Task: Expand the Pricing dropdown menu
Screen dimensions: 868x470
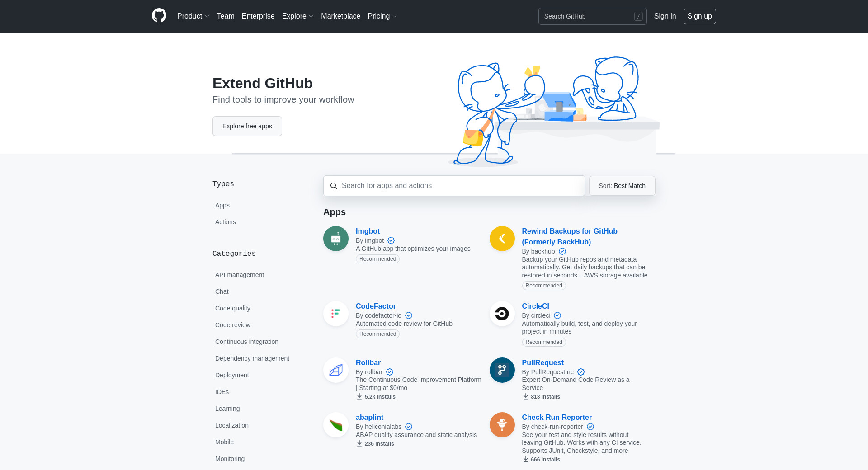Action: click(x=382, y=16)
